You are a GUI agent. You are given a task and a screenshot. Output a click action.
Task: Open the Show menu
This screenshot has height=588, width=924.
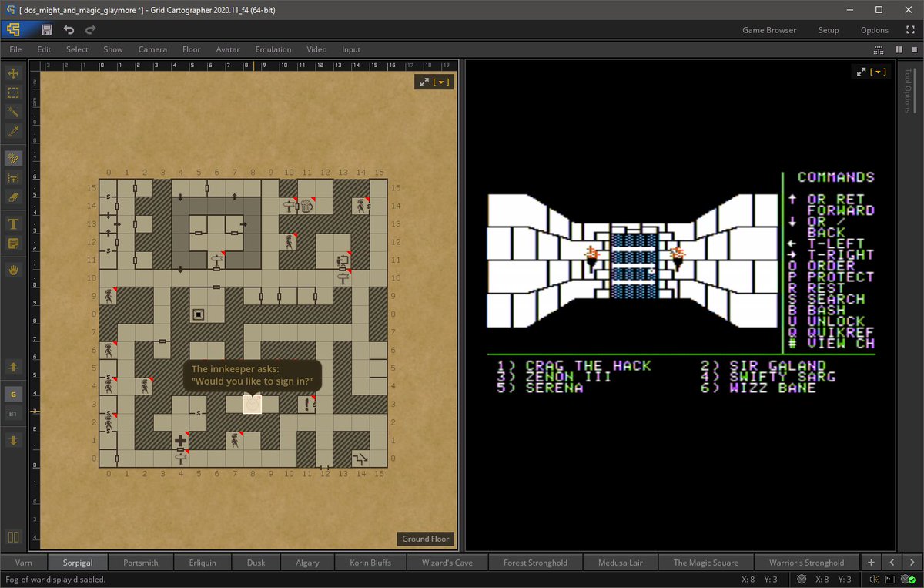click(x=113, y=49)
